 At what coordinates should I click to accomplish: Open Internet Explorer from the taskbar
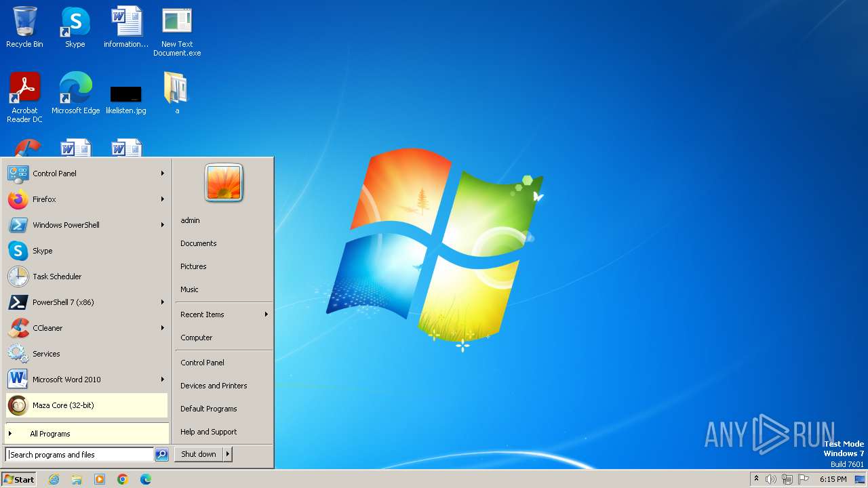point(54,479)
